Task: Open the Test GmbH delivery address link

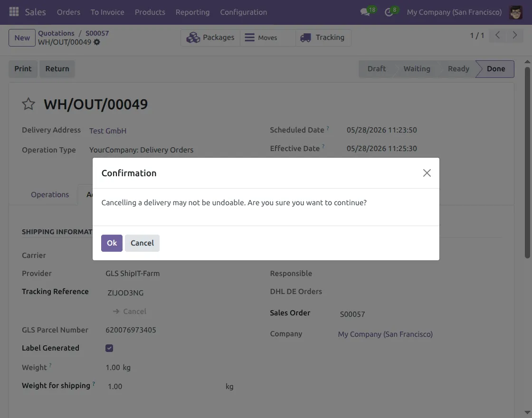Action: point(108,131)
